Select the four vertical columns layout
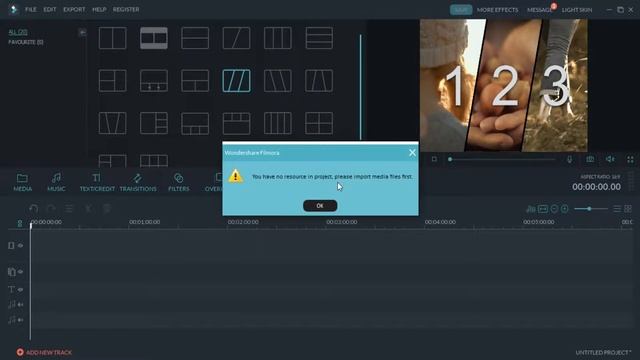Screen dimensions: 640x360 (278, 123)
